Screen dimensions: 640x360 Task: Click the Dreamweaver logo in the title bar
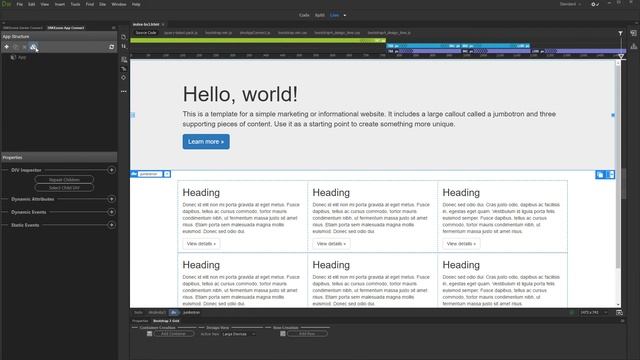[x=6, y=4]
